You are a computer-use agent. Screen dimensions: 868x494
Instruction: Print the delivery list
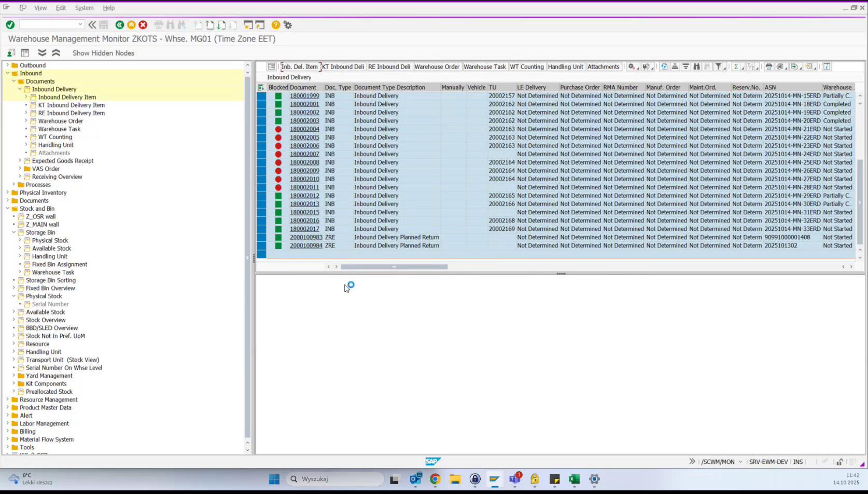click(x=768, y=66)
